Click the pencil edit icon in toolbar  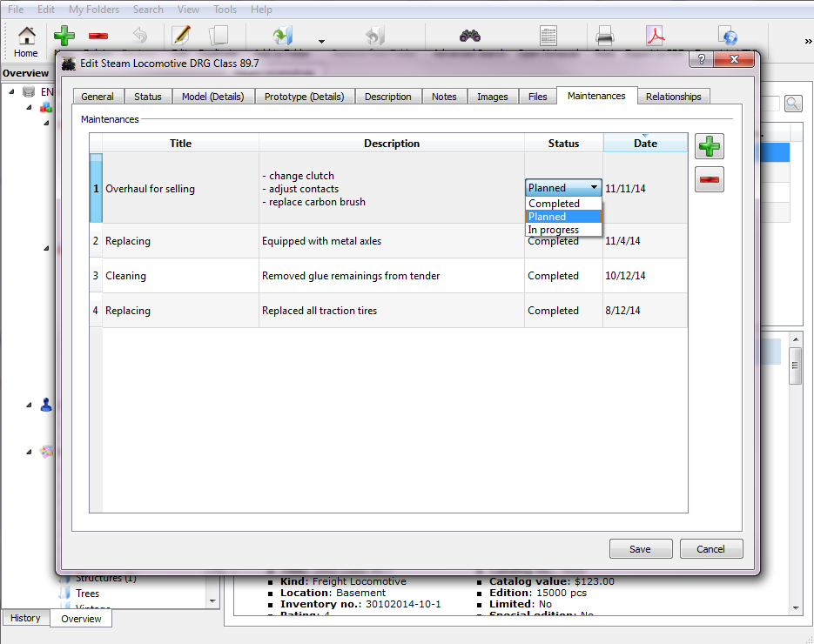click(x=181, y=36)
